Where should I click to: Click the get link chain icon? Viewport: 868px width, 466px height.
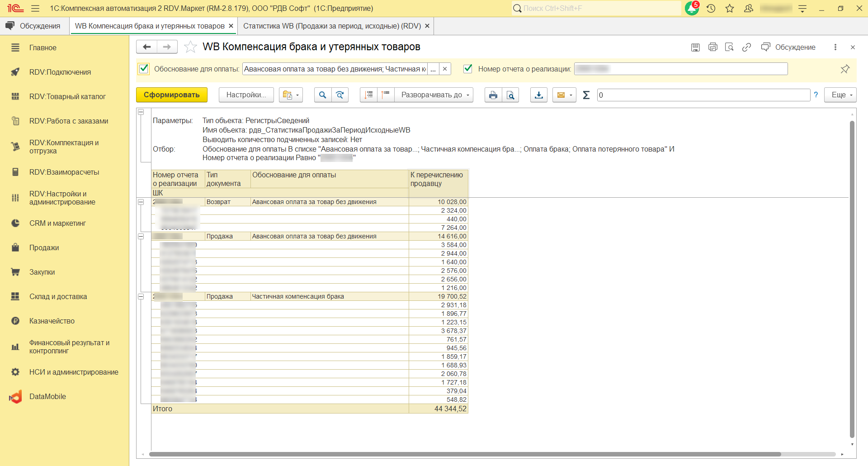(746, 47)
